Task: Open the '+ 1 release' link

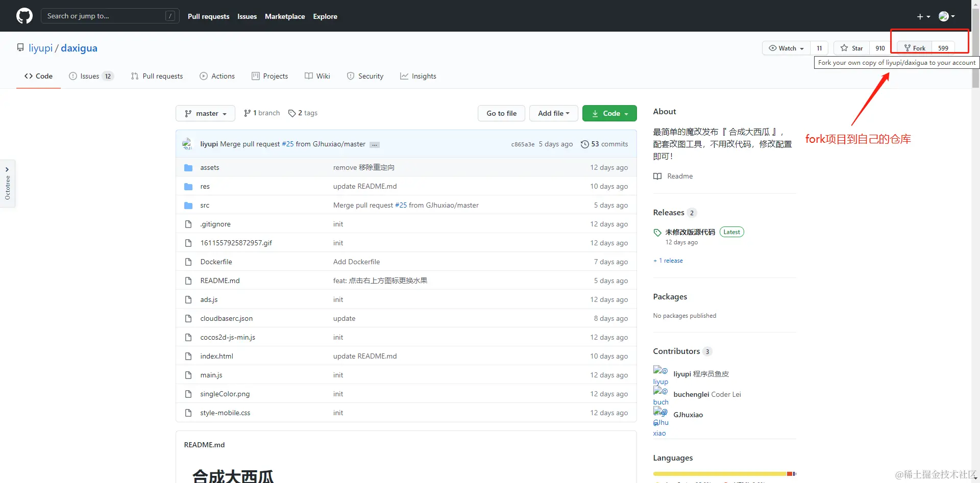Action: pyautogui.click(x=668, y=261)
